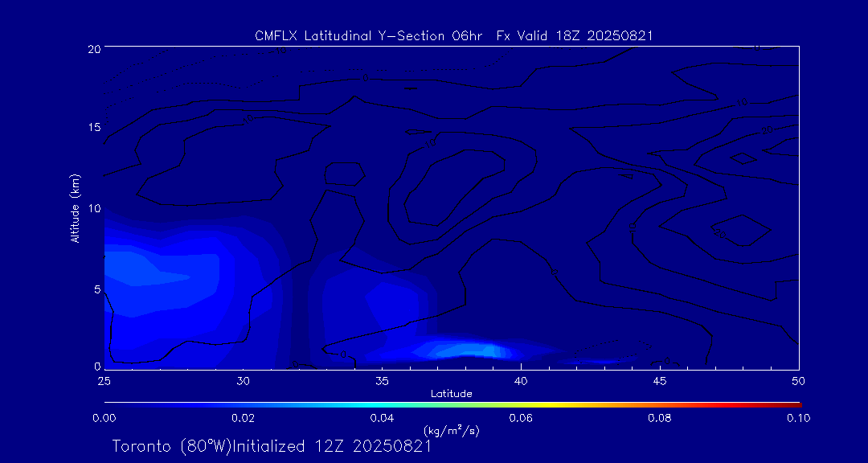
Task: Select the 0.06 colorbar tick label
Action: [521, 418]
